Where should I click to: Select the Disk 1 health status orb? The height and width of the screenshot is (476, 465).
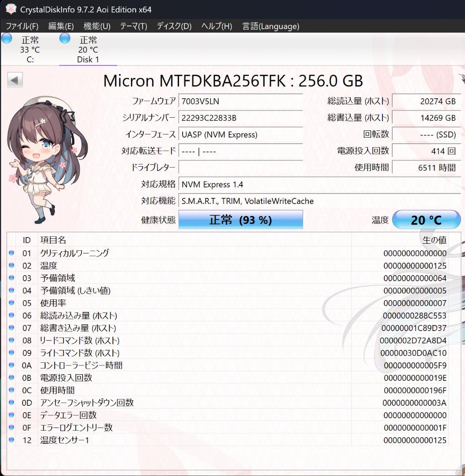[x=64, y=38]
